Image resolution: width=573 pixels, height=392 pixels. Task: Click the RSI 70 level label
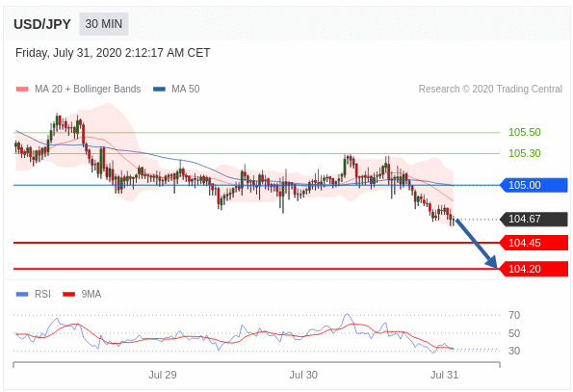coord(514,315)
